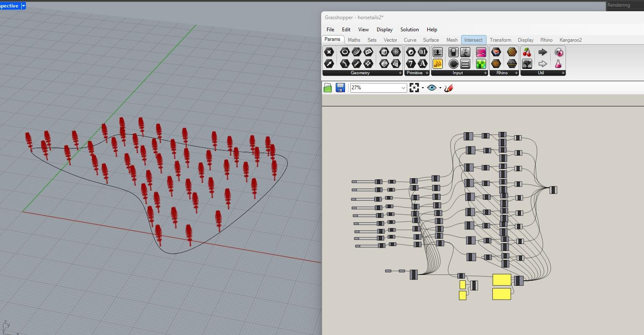
Task: Add the Mesh parameter icon
Action: [396, 52]
